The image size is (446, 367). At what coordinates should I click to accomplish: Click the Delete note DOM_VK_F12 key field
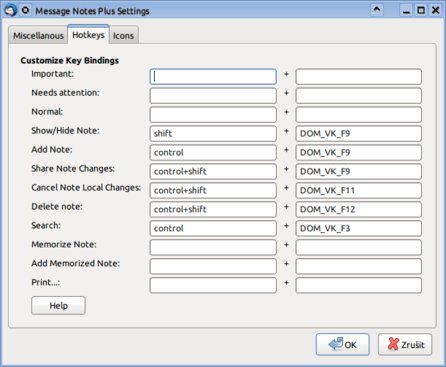click(x=359, y=209)
